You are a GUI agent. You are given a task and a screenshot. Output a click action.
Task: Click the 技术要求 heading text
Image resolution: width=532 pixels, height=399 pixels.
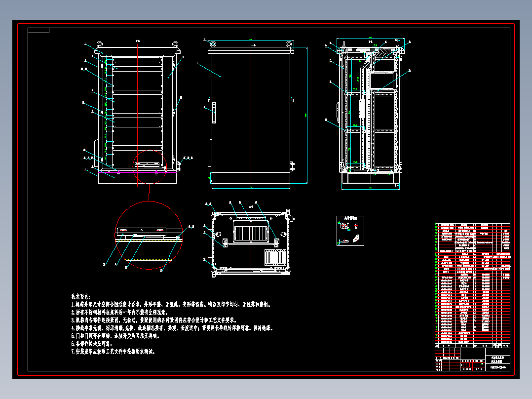pos(81,296)
